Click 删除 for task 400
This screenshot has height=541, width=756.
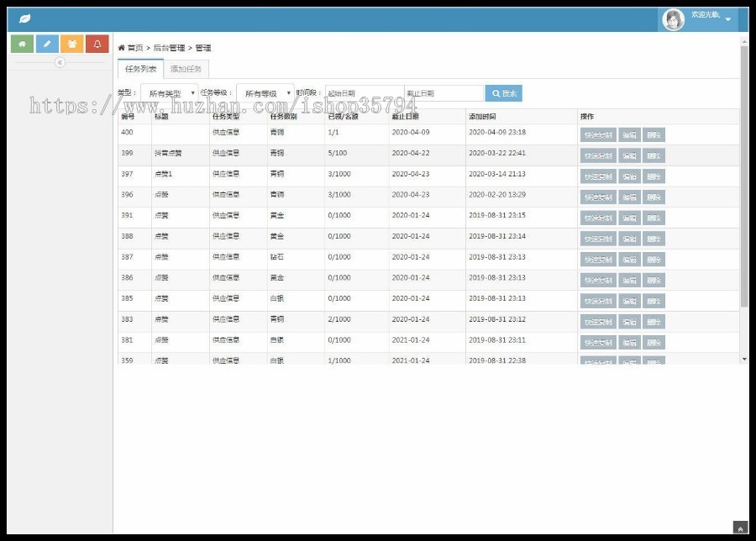coord(654,134)
